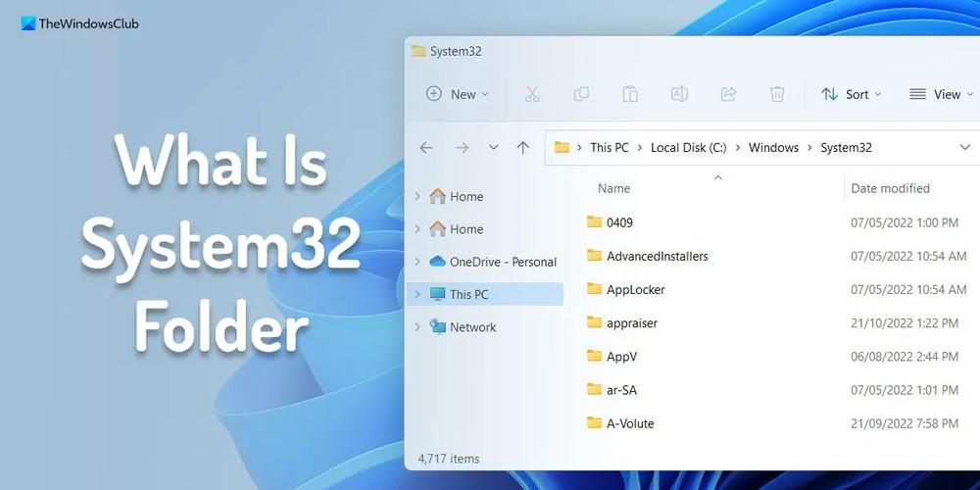Open the New dropdown button
The width and height of the screenshot is (980, 490).
(x=457, y=94)
